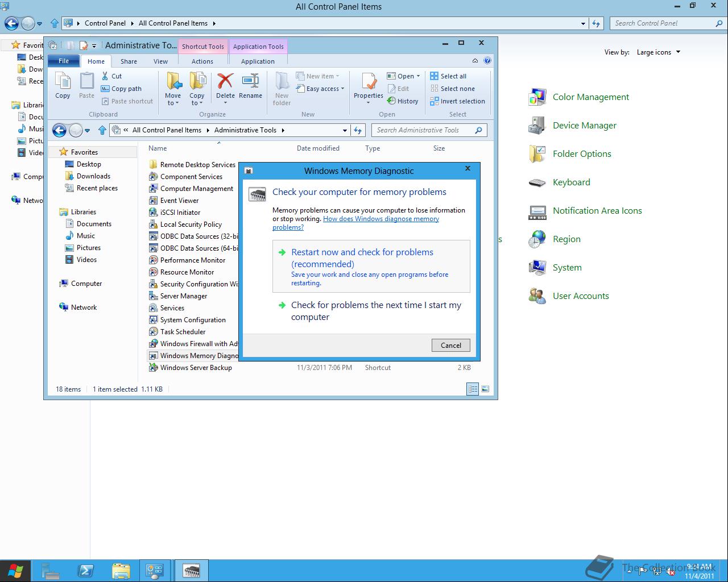The image size is (728, 582).
Task: Choose Check for problems next time I start
Action: click(371, 311)
